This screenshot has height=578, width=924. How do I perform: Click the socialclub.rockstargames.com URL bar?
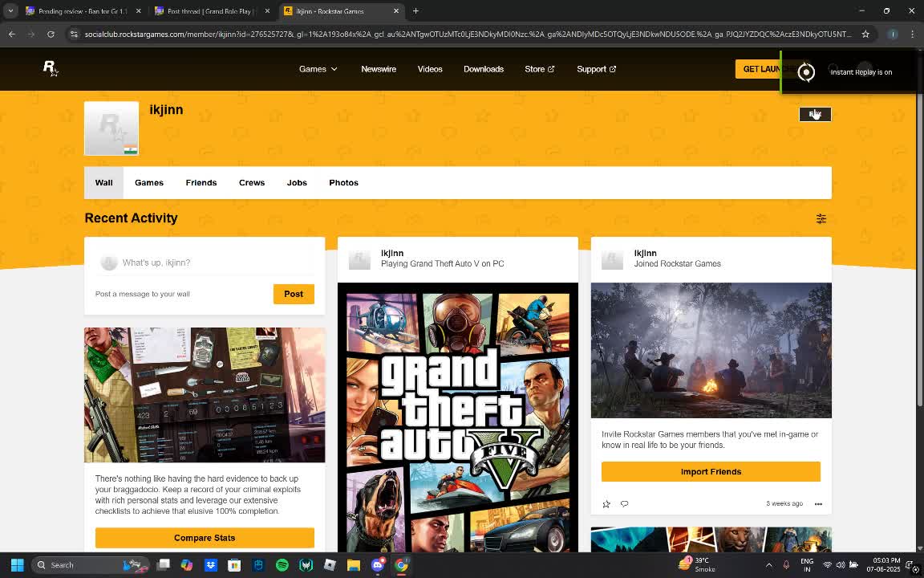pos(468,35)
